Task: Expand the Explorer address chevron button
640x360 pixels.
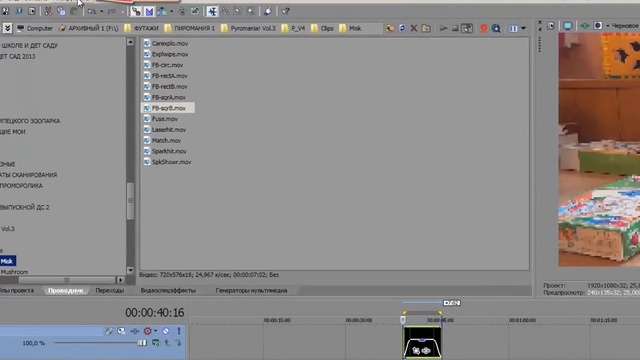Action: point(7,28)
